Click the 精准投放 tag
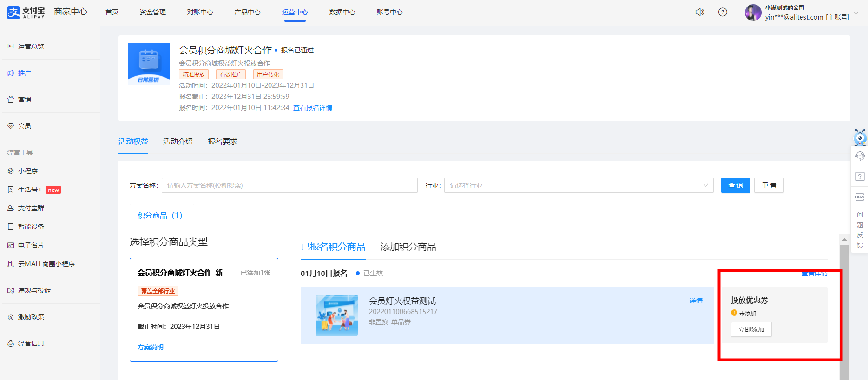This screenshot has width=868, height=380. pos(194,74)
